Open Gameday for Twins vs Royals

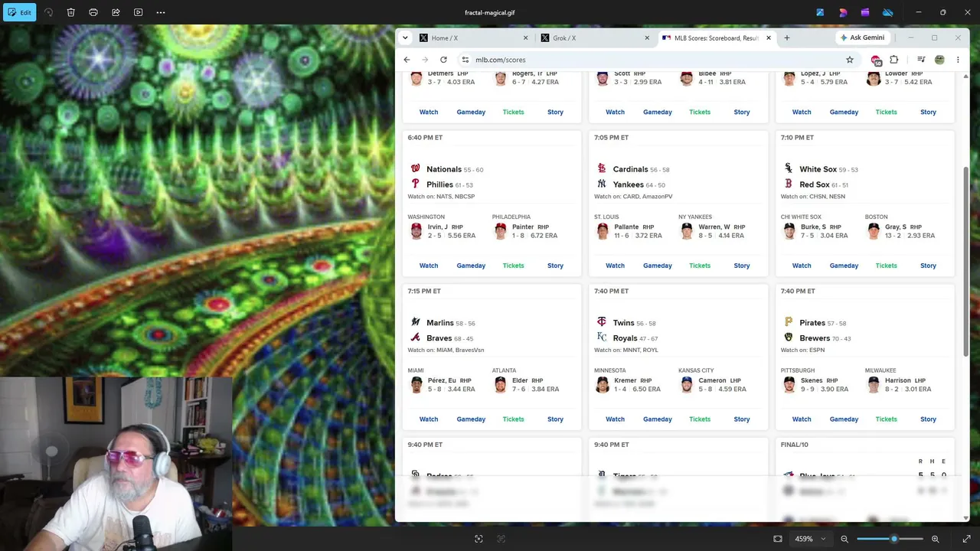coord(658,419)
